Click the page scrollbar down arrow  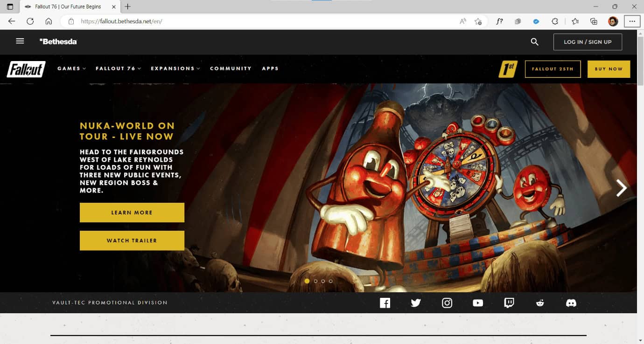640,340
